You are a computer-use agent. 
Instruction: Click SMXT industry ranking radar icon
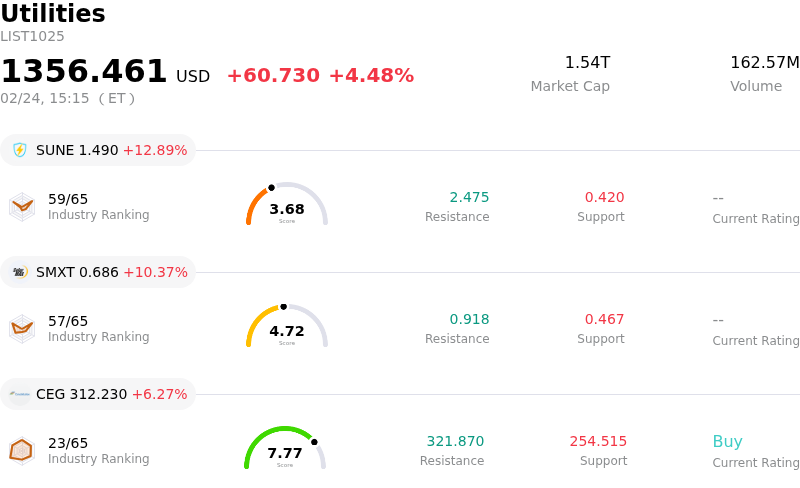coord(22,328)
